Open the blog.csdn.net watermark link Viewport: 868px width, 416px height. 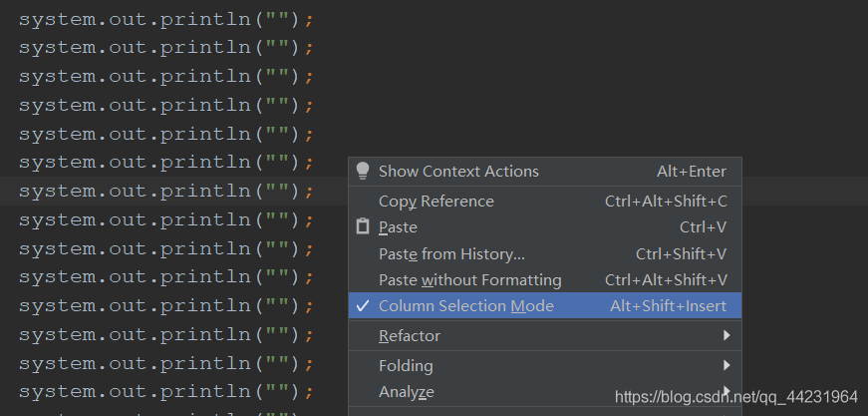pos(736,397)
